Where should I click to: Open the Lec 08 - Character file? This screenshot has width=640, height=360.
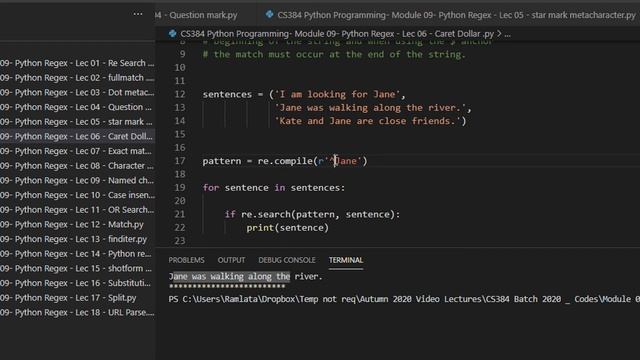(x=77, y=166)
